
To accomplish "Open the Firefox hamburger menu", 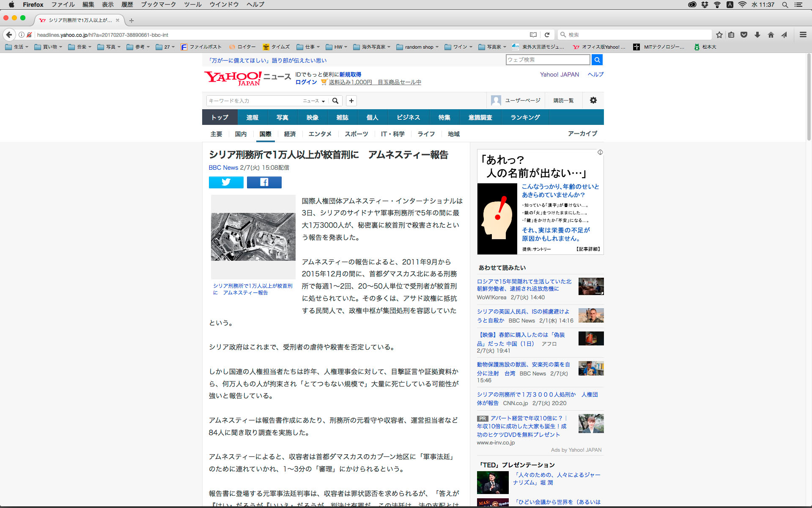I will pyautogui.click(x=803, y=35).
